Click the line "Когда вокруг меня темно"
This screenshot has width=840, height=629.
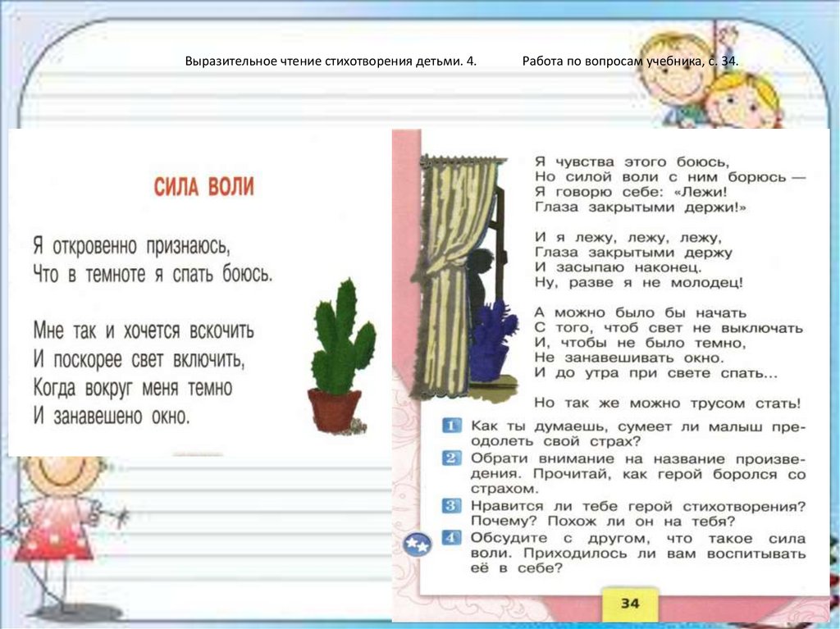[x=132, y=387]
